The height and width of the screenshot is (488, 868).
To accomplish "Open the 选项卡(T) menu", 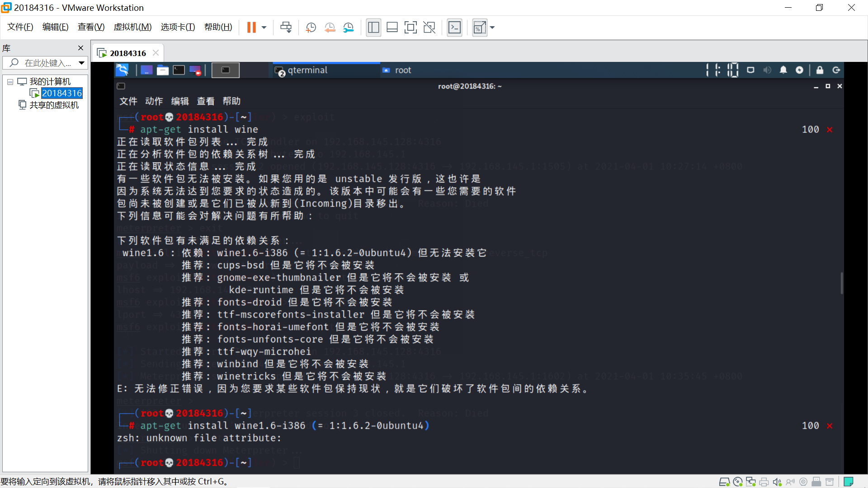I will (178, 27).
